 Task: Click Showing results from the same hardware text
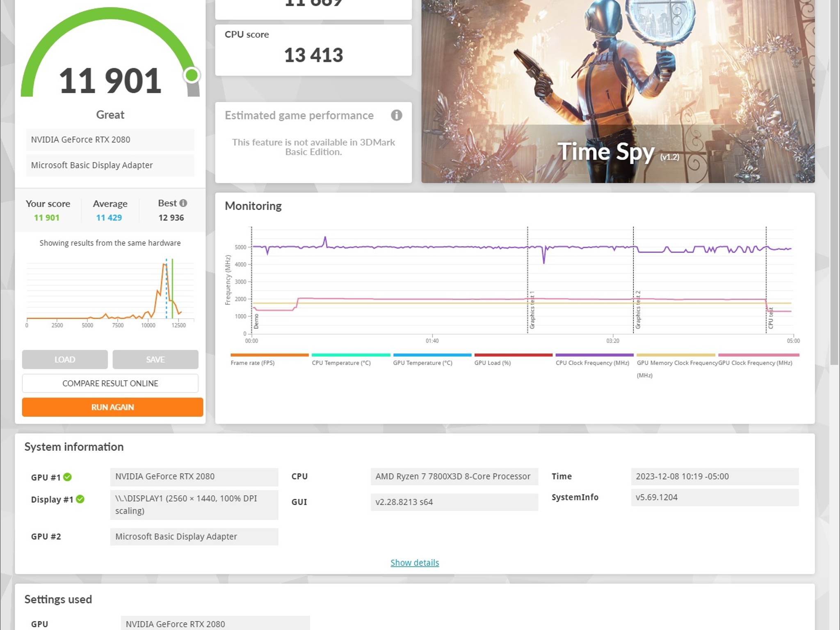[110, 243]
